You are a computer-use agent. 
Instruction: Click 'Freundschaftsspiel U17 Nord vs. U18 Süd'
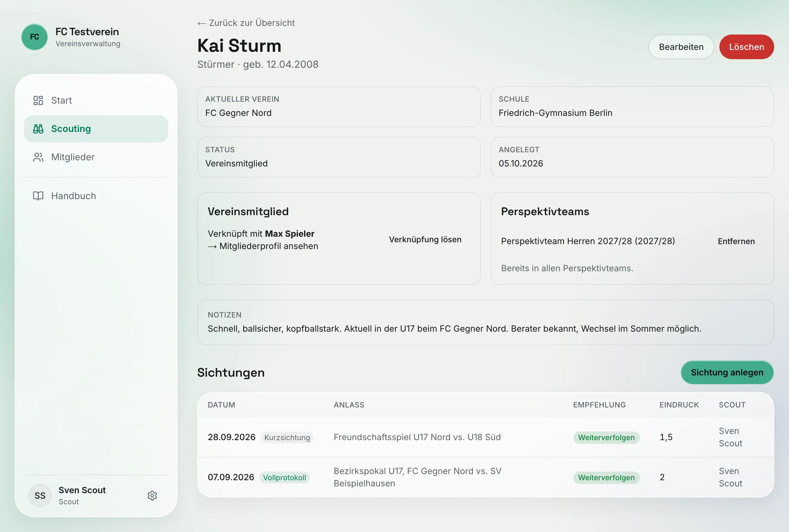pos(417,437)
